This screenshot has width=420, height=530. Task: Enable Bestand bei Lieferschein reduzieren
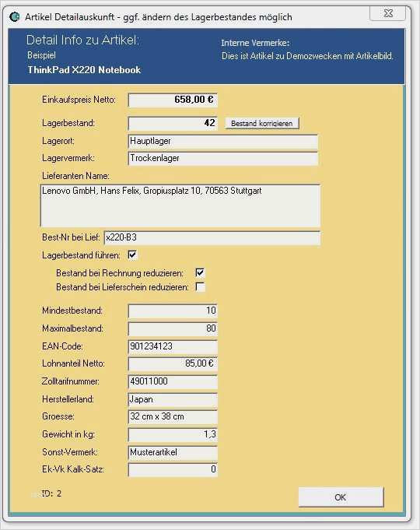tap(200, 286)
